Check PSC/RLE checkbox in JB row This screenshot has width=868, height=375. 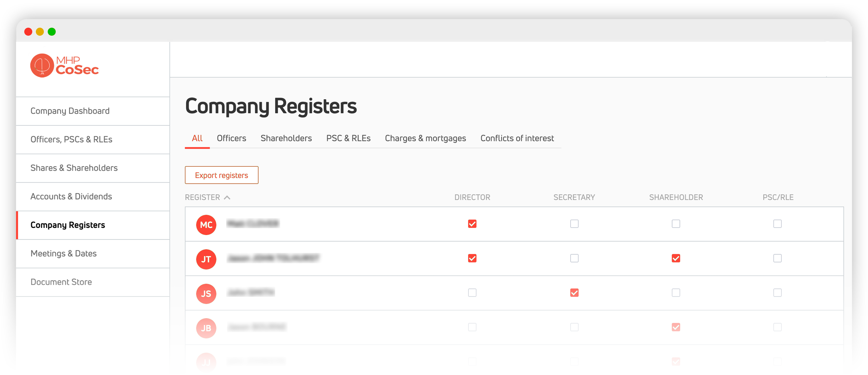[777, 327]
